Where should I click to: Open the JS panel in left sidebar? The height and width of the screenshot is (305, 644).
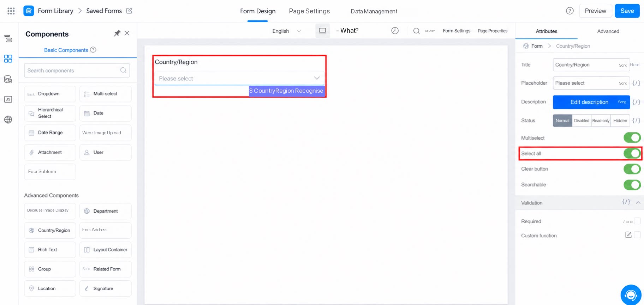(8, 99)
